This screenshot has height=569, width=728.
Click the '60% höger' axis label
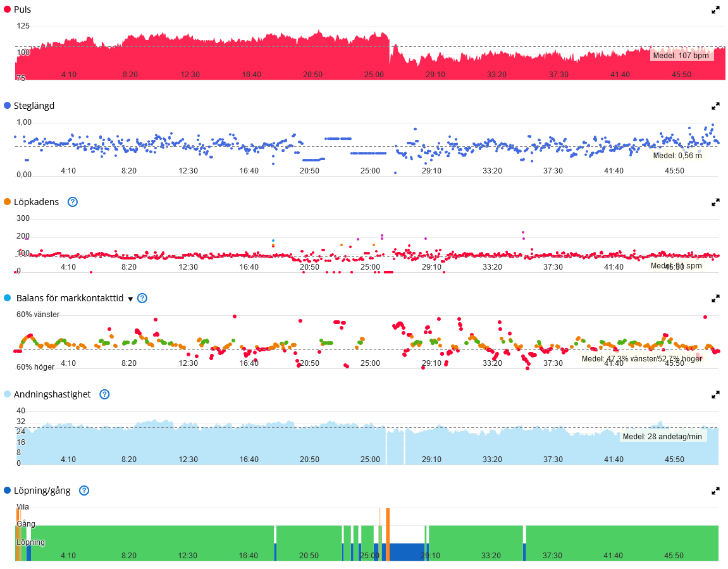[x=35, y=367]
